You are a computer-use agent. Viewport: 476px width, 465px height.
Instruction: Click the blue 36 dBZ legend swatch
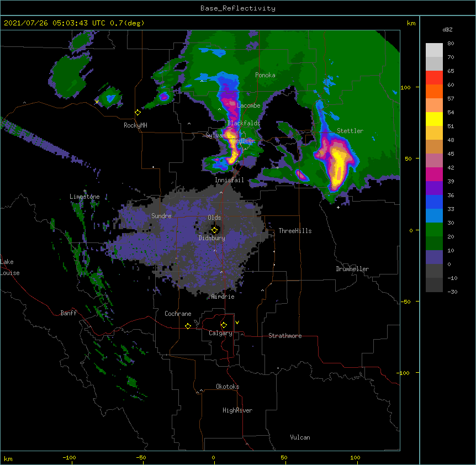pyautogui.click(x=434, y=202)
